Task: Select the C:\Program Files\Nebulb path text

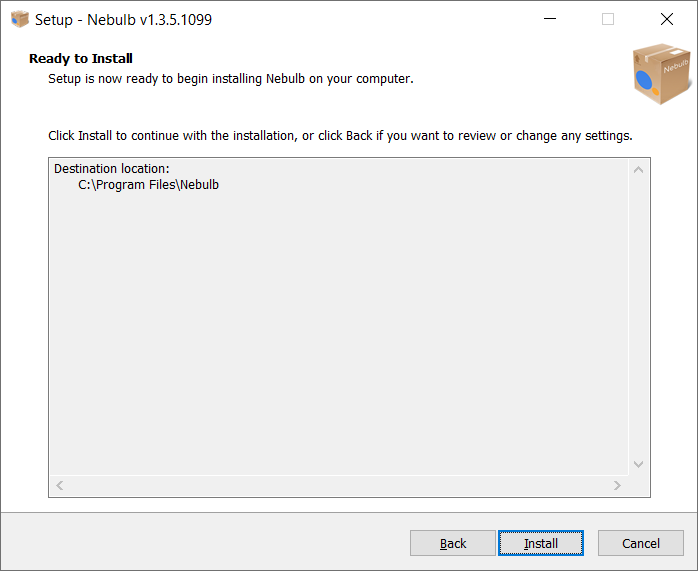Action: click(x=148, y=185)
